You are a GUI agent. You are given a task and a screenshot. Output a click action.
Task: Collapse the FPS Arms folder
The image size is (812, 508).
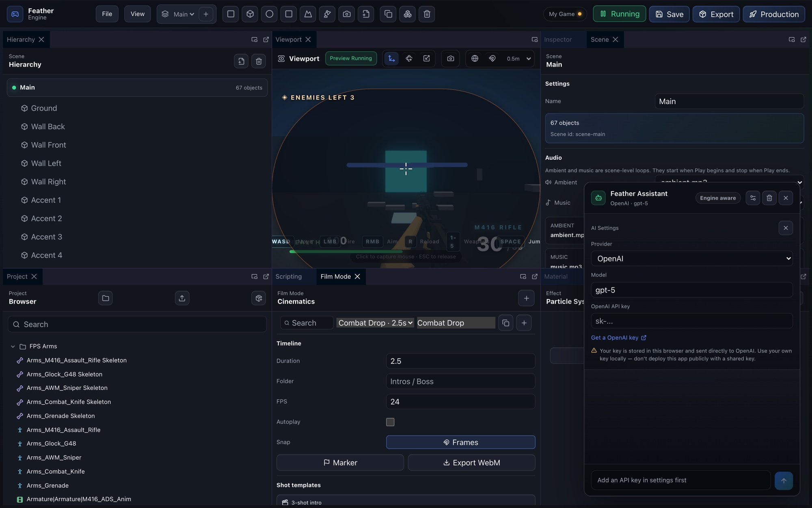coord(13,347)
